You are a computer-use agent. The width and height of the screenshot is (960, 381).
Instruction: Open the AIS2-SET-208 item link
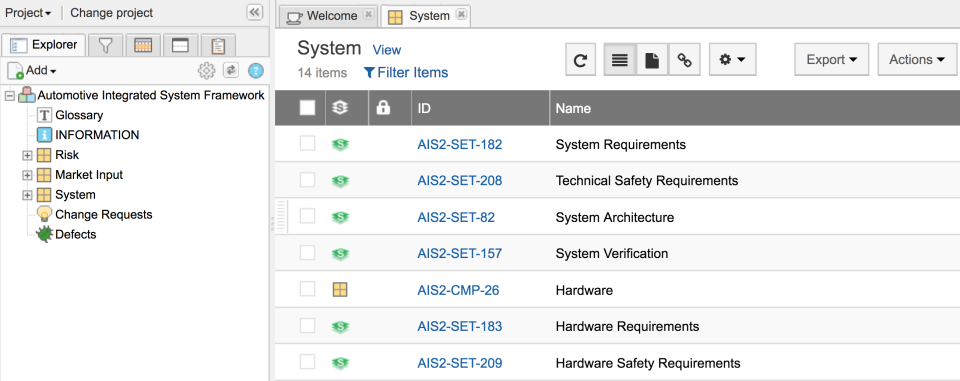pyautogui.click(x=460, y=181)
